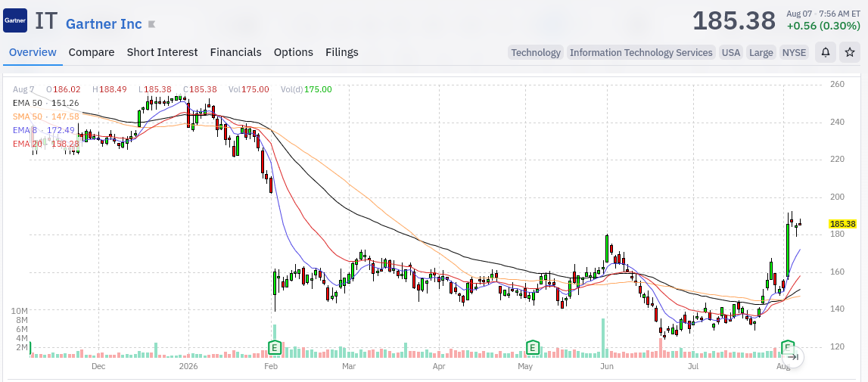Select the EMA 8 indicator legend
This screenshot has height=382, width=868.
(44, 130)
